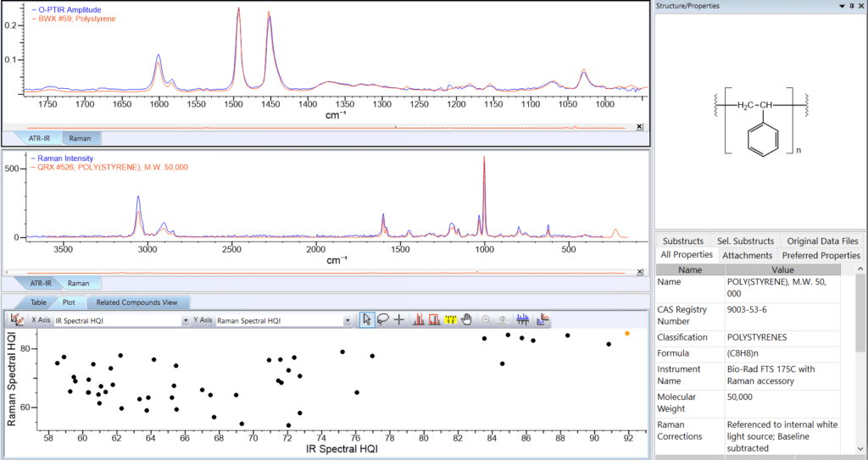Select the hand pan tool
The image size is (868, 460).
pos(467,319)
